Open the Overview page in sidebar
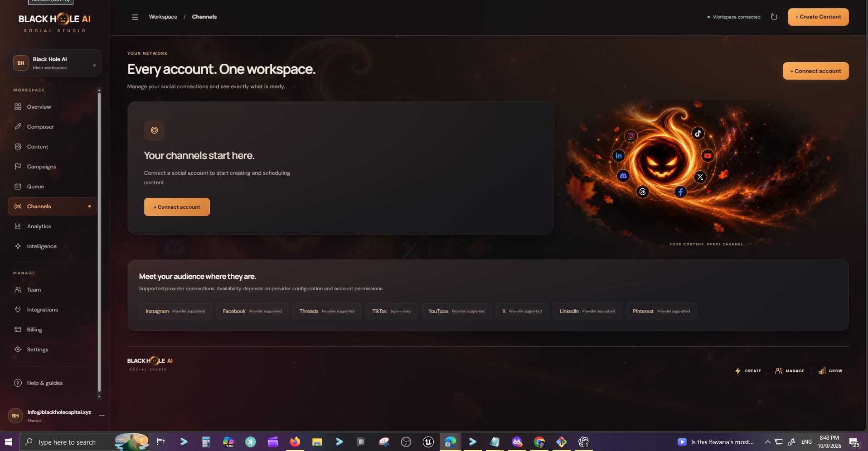The height and width of the screenshot is (451, 868). [x=52, y=107]
